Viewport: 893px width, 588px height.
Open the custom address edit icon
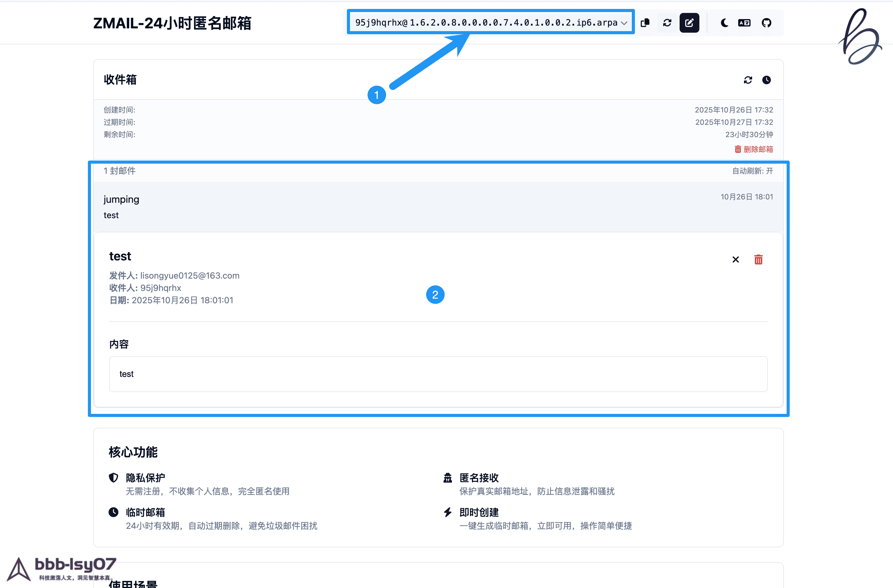pos(689,23)
